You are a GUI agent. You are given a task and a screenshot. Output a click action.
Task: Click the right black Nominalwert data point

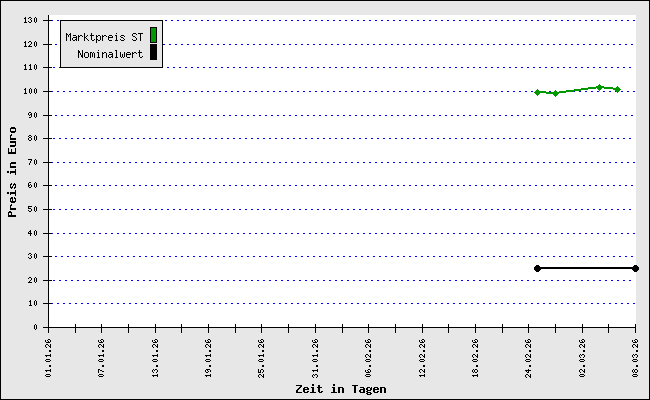pos(635,268)
